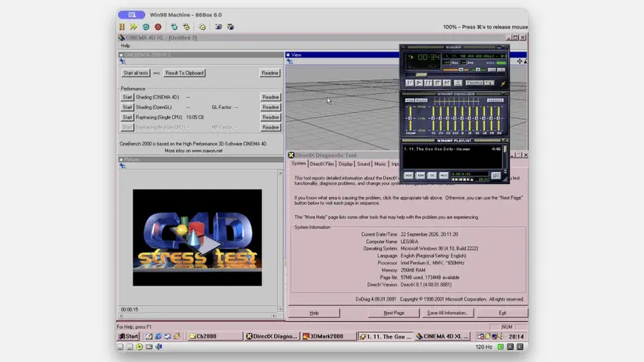Switch to the DirectX Files tab
Image resolution: width=644 pixels, height=362 pixels.
pos(321,164)
